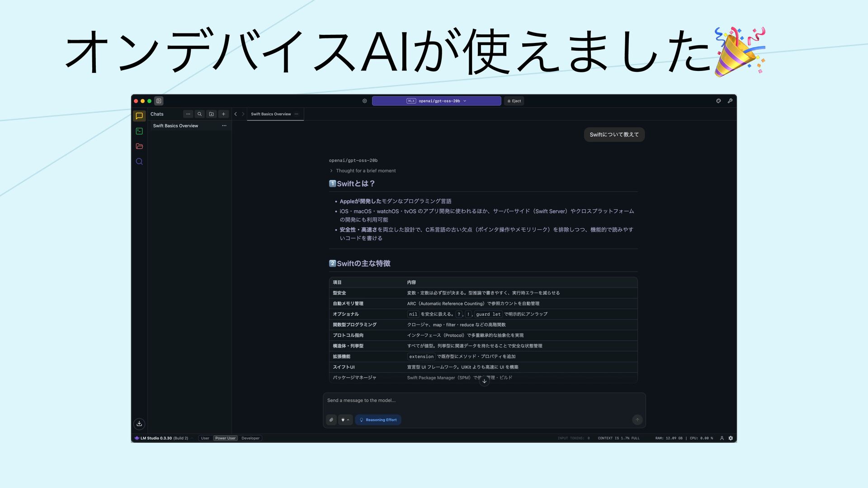Select the Swift Basics Overview tab

pos(271,114)
